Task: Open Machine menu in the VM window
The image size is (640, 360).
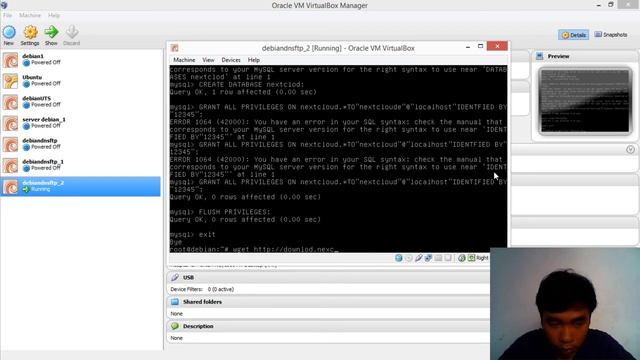Action: (x=184, y=60)
